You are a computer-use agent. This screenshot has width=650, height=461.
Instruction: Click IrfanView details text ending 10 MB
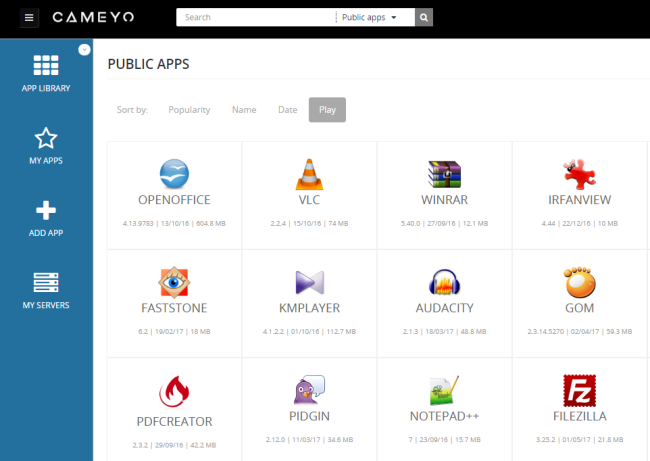click(x=580, y=223)
